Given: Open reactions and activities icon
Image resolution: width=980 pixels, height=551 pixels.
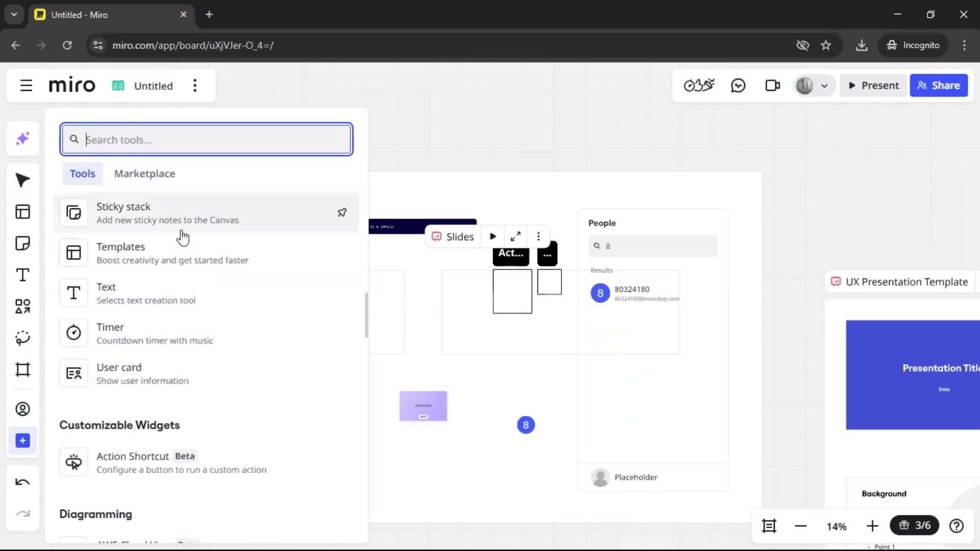Looking at the screenshot, I should click(x=699, y=85).
